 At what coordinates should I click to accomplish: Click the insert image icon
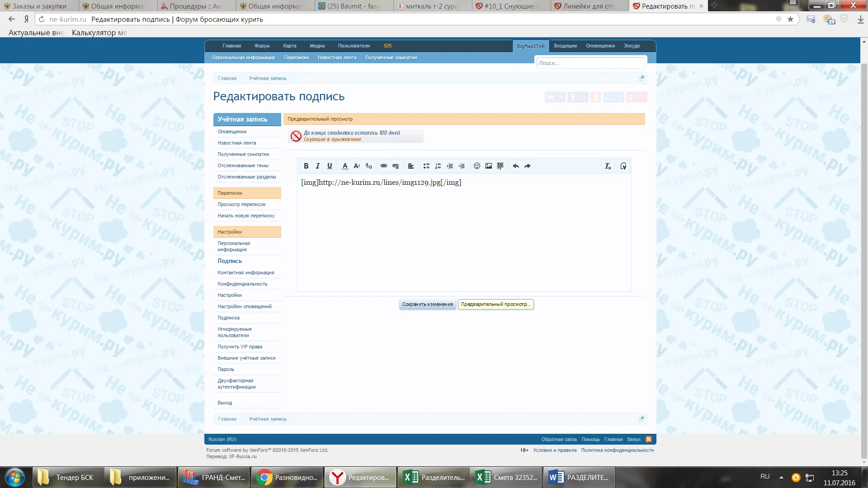(489, 166)
